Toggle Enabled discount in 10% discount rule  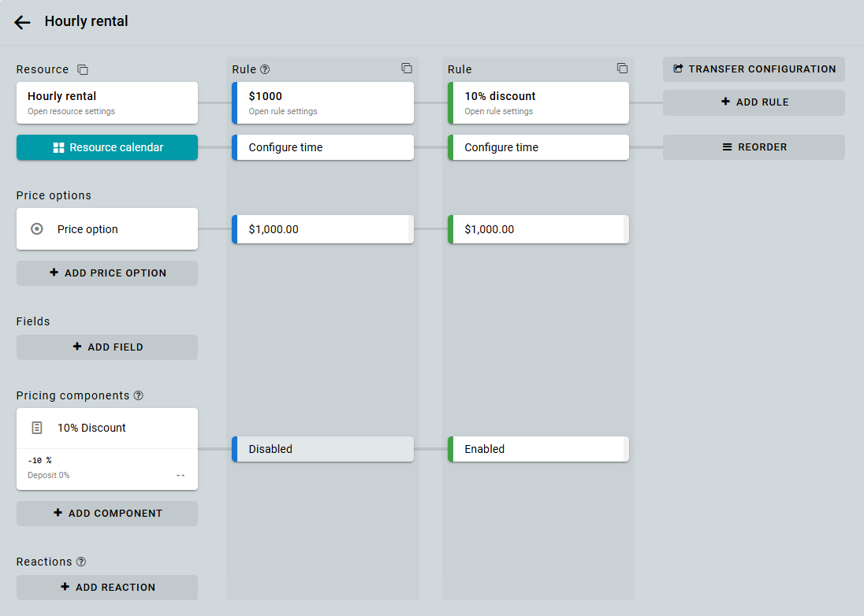pos(539,449)
